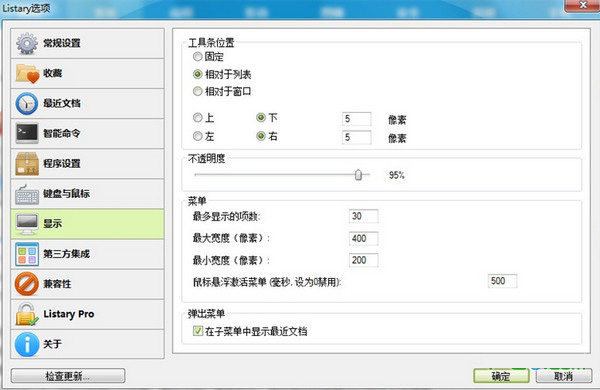600x390 pixels.
Task: Click the padlock icon for Listary Pro
Action: click(x=27, y=314)
